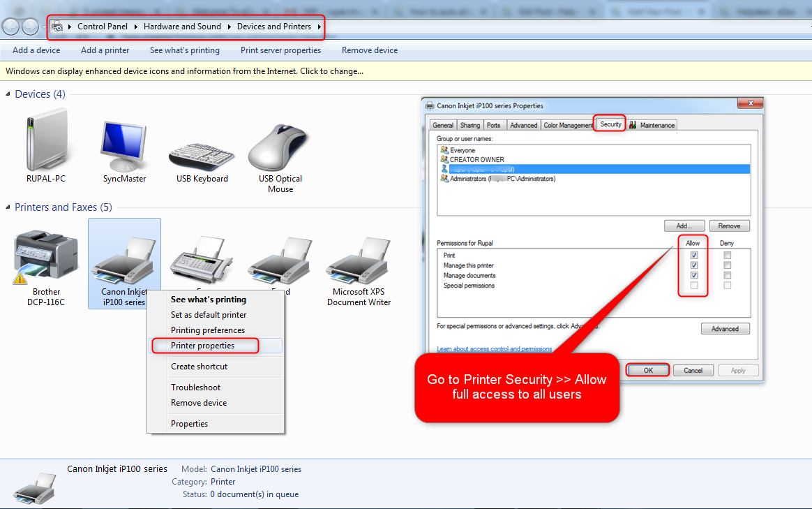Open the arrow dropdown after Devices and Printers
812x509 pixels.
coord(319,27)
